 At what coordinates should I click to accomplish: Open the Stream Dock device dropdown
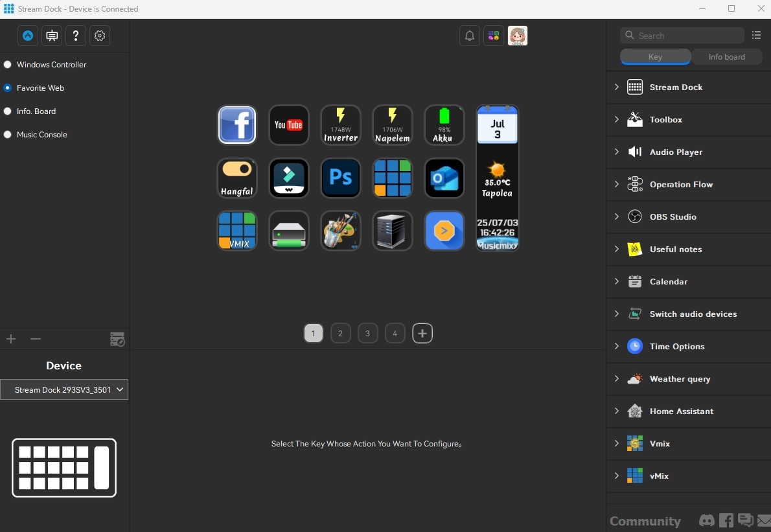click(x=64, y=389)
